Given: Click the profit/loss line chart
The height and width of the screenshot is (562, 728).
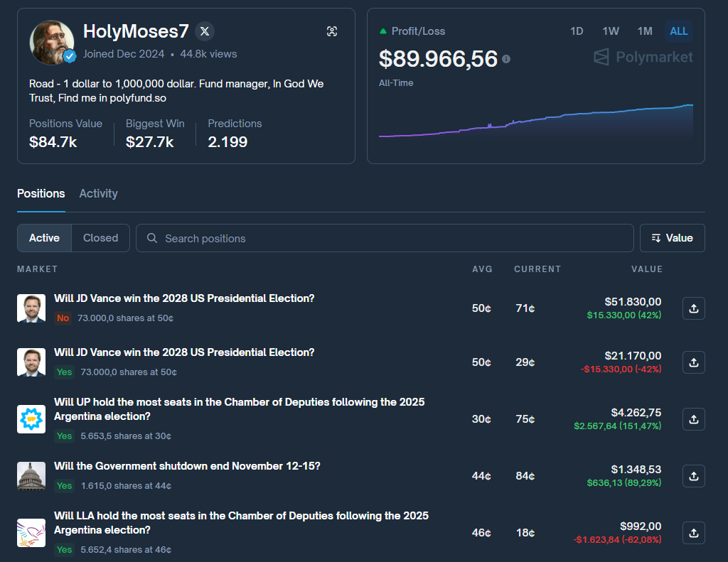Looking at the screenshot, I should point(535,122).
